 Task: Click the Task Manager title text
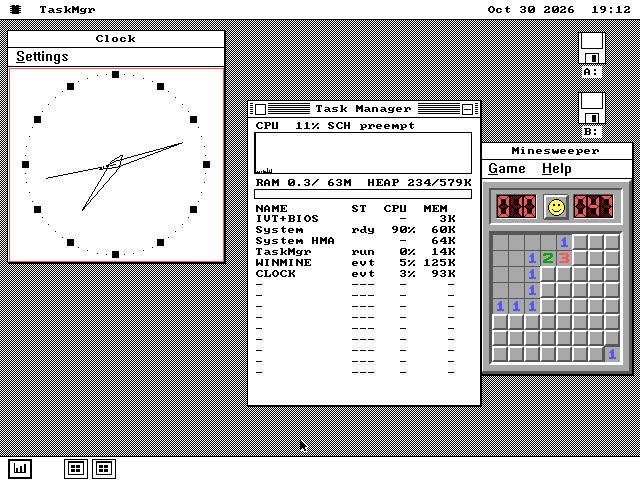[363, 109]
